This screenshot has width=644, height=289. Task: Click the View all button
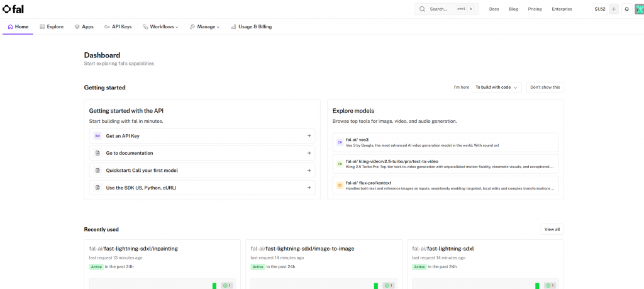[552, 229]
